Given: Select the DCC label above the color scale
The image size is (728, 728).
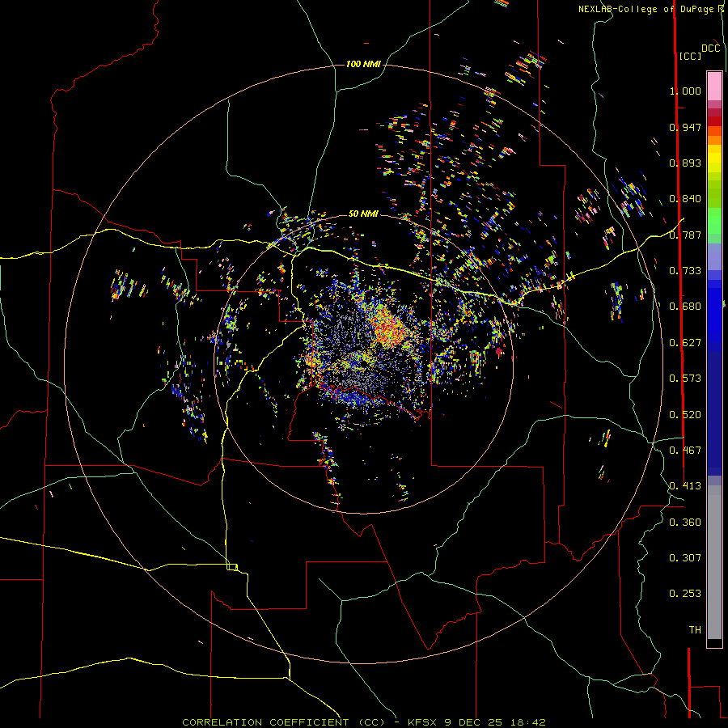Looking at the screenshot, I should pos(710,49).
